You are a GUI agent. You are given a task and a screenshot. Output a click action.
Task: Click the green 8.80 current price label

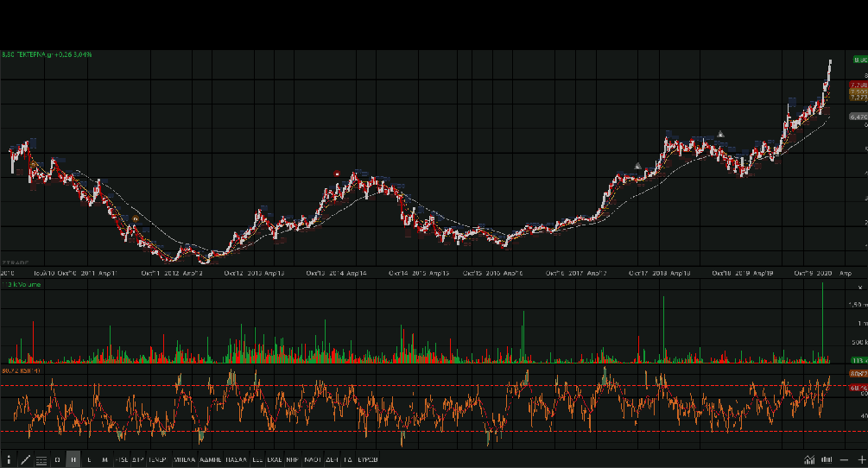coord(859,60)
